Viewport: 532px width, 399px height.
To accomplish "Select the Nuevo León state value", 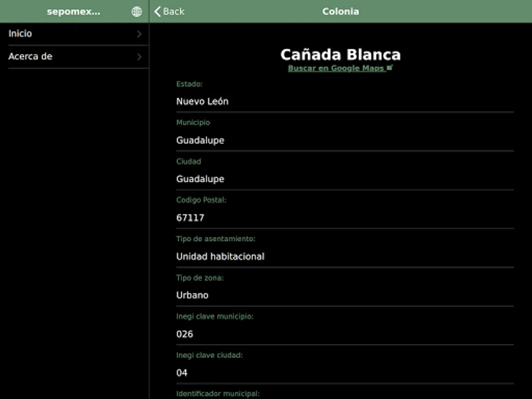I will (202, 102).
